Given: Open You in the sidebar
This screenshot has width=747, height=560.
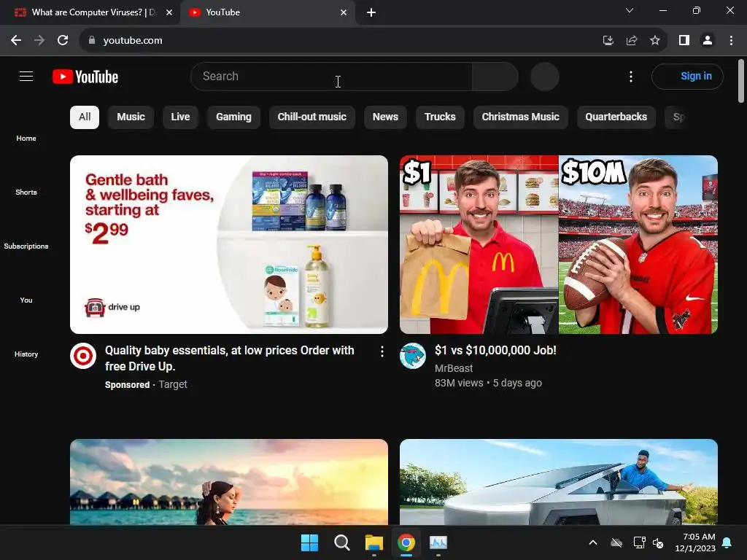Looking at the screenshot, I should [26, 300].
